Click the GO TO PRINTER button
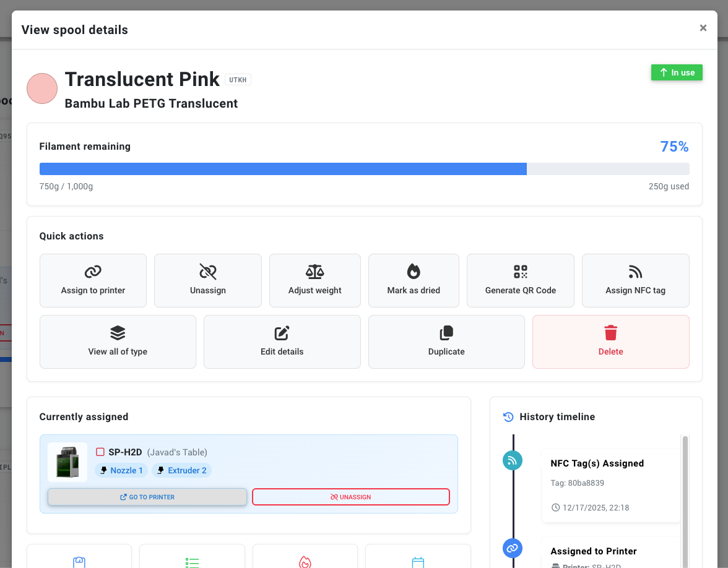Screen dimensions: 728x568 pos(147,497)
